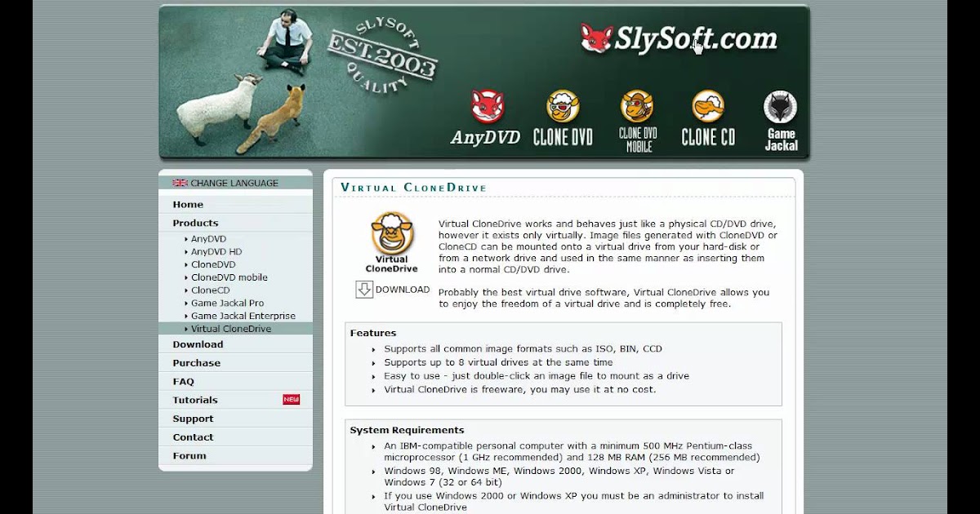Select Game Jackal Enterprise product
Image resolution: width=980 pixels, height=514 pixels.
(243, 316)
